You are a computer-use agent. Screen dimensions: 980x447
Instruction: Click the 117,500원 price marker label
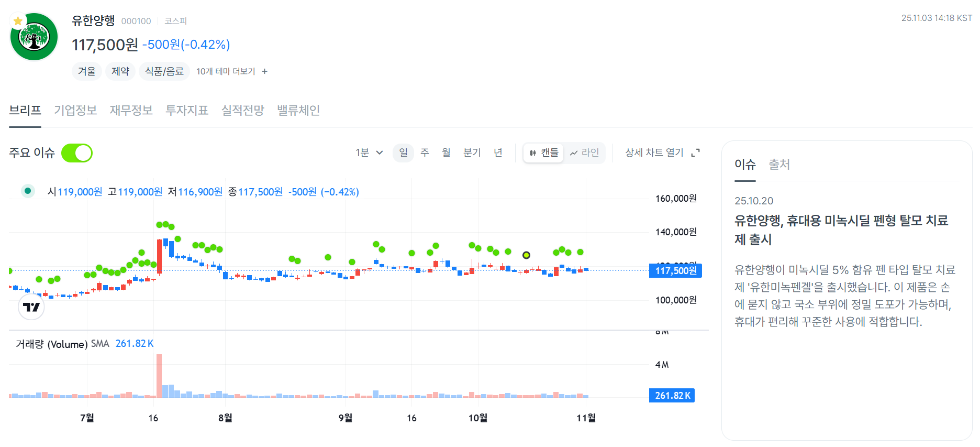pos(675,270)
